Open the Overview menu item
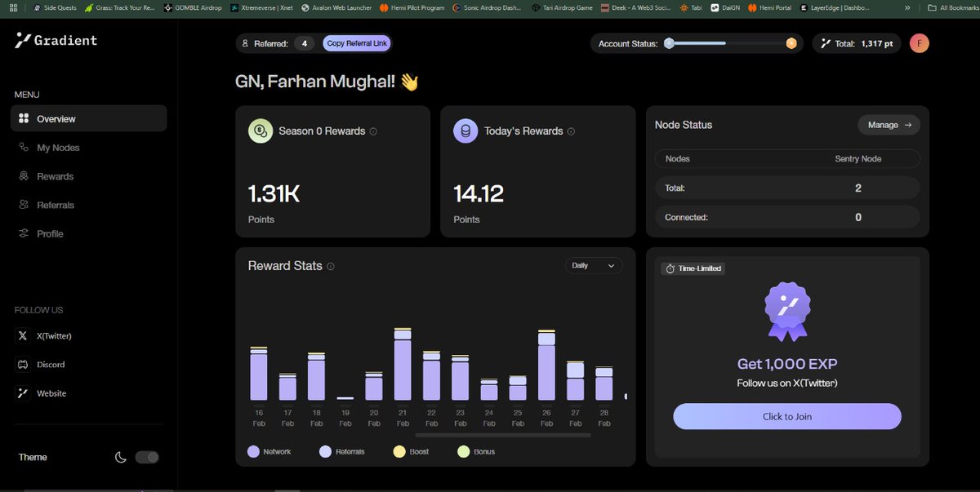Image resolution: width=980 pixels, height=492 pixels. (x=88, y=118)
